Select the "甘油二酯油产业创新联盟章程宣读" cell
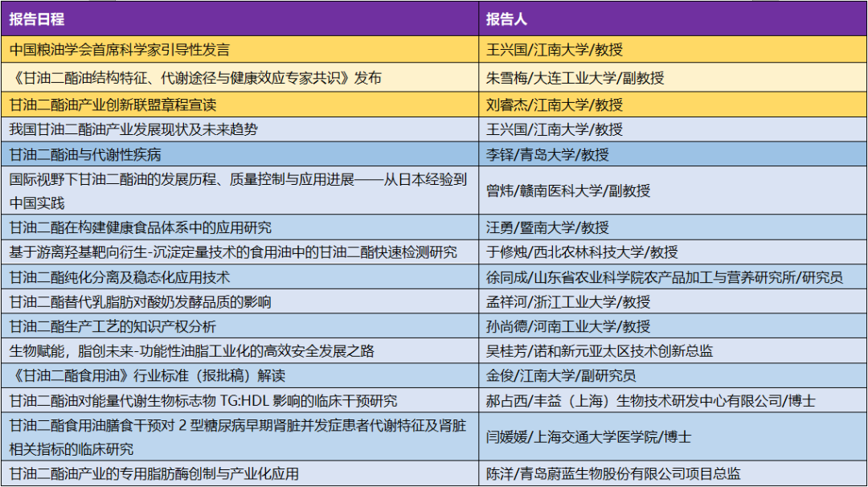The width and height of the screenshot is (868, 487). point(240,104)
